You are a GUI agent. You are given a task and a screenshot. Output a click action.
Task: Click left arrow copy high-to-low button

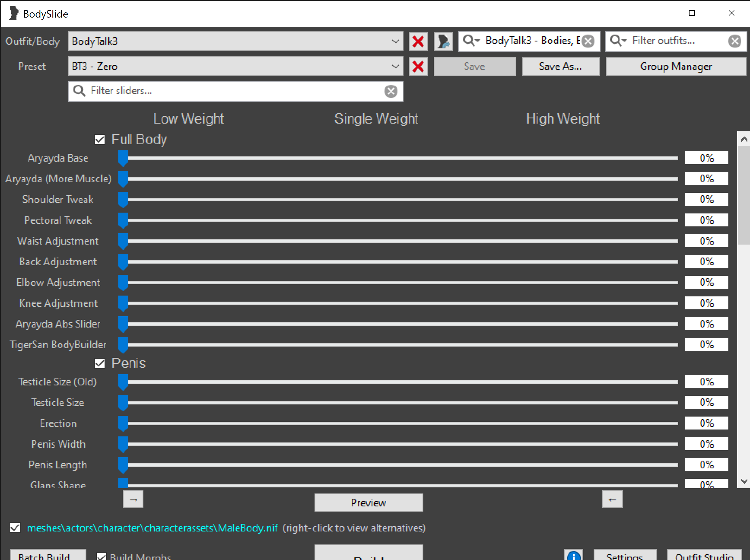click(x=612, y=499)
